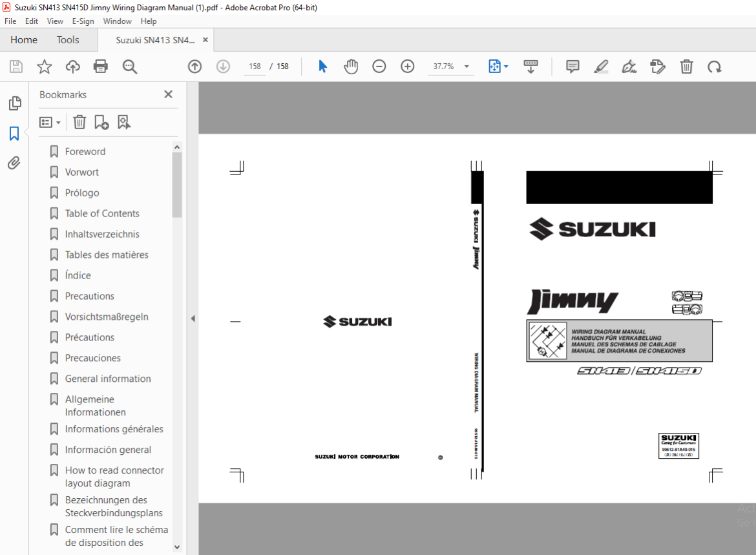Jump to the Prólogo bookmark
This screenshot has height=555, width=756.
pyautogui.click(x=82, y=193)
